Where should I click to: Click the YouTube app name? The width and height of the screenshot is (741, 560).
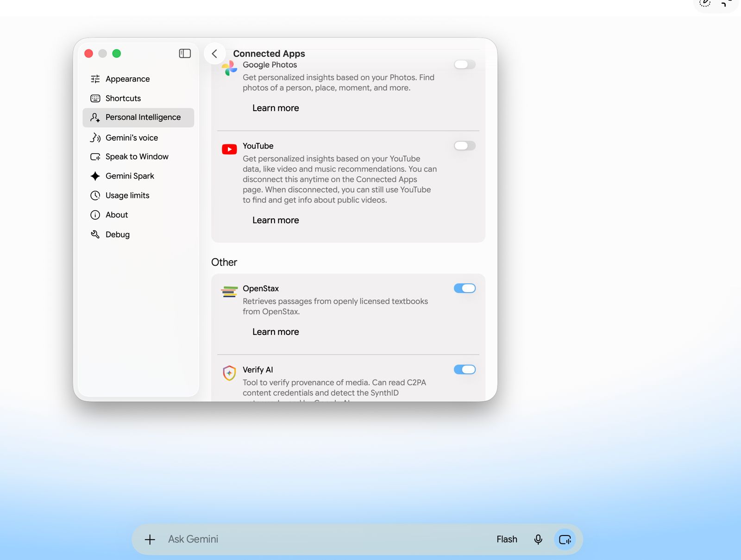click(258, 146)
